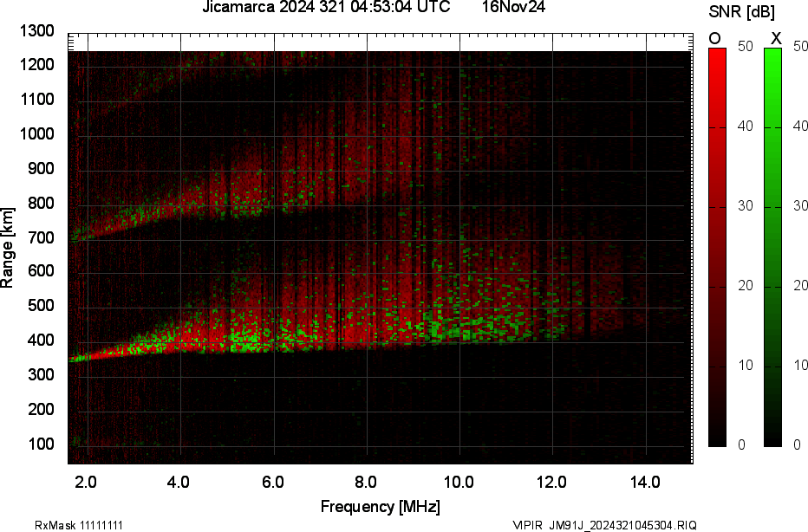Click the 200 range tick label

(x=41, y=410)
